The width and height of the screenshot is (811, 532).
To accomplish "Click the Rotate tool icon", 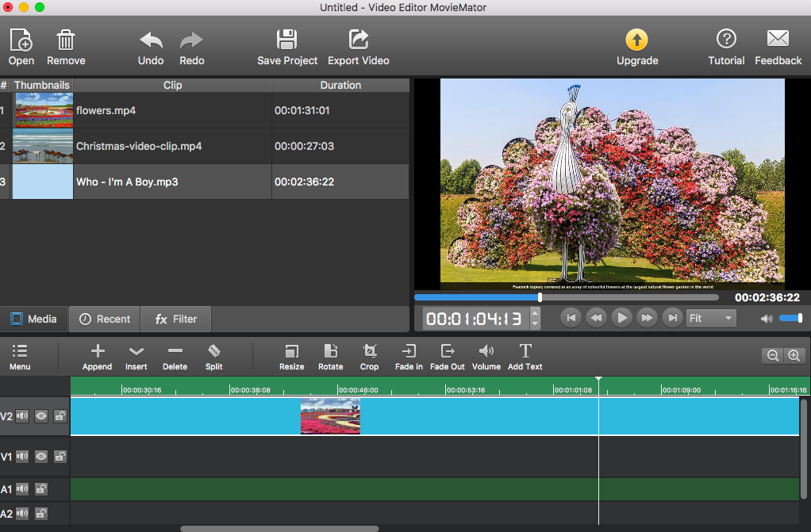I will pyautogui.click(x=330, y=352).
